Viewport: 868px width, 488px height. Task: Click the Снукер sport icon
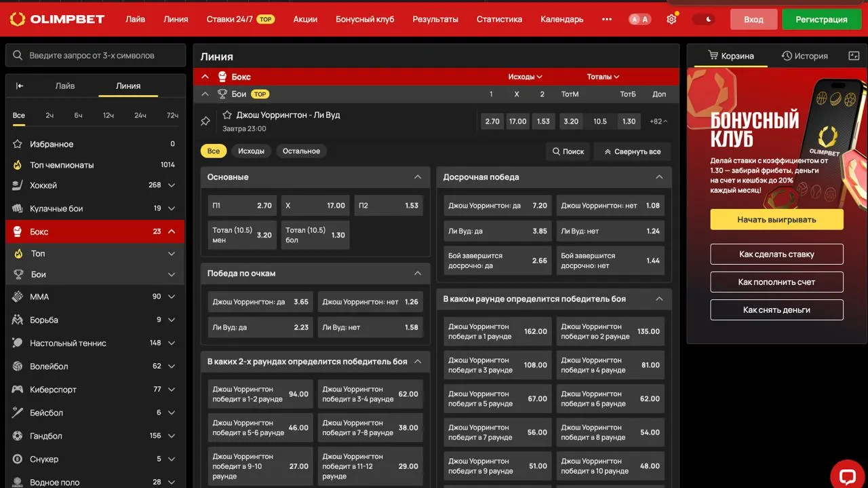click(18, 459)
